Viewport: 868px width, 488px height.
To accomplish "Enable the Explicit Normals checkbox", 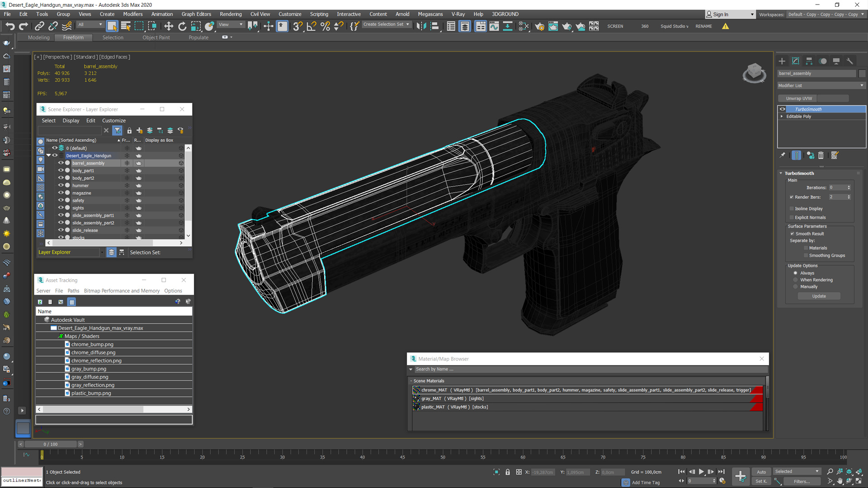I will (x=792, y=217).
